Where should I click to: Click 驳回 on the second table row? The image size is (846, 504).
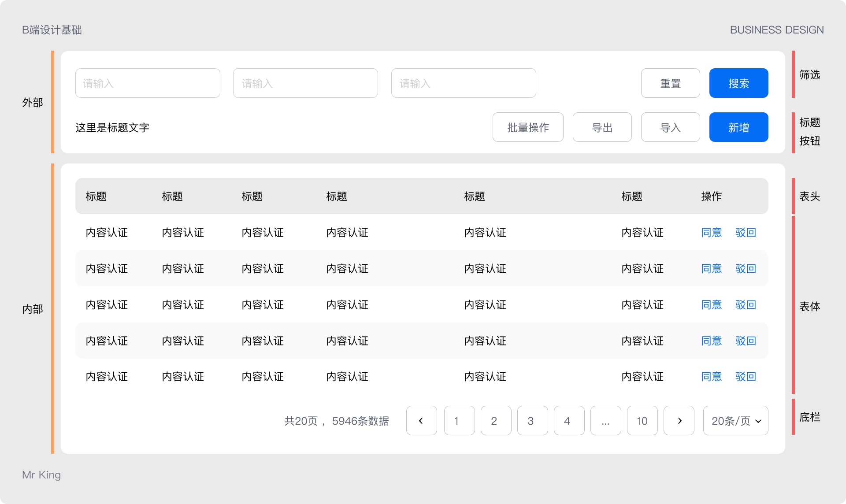click(x=746, y=269)
